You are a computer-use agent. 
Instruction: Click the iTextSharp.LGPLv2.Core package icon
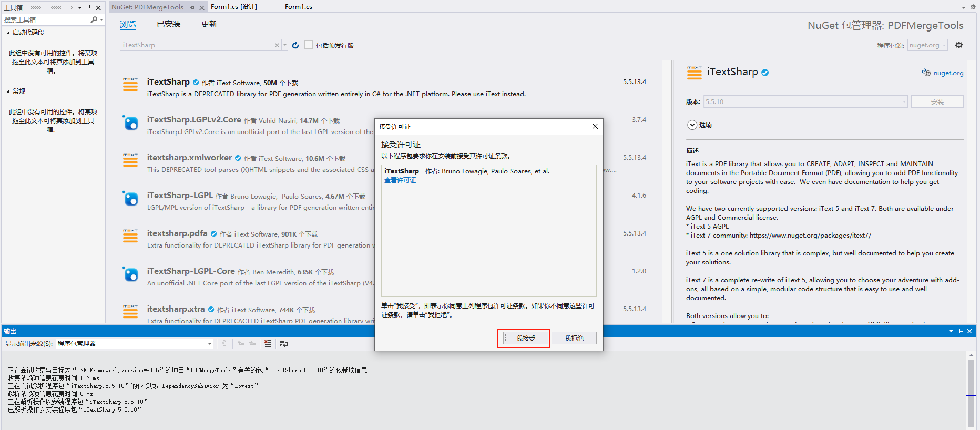click(x=130, y=122)
